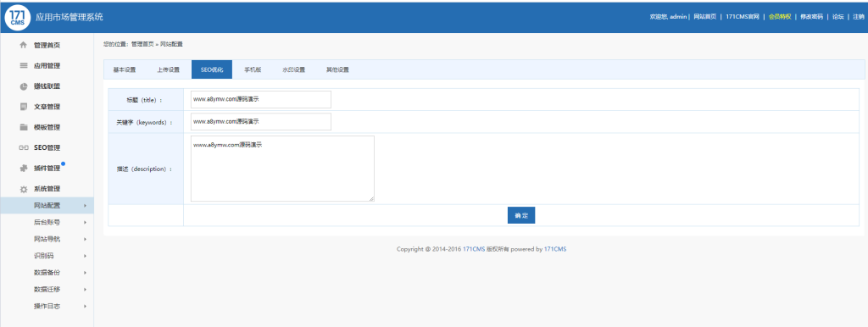Viewport: 868px width, 327px height.
Task: Switch to the 水印设置 tab
Action: pos(293,69)
